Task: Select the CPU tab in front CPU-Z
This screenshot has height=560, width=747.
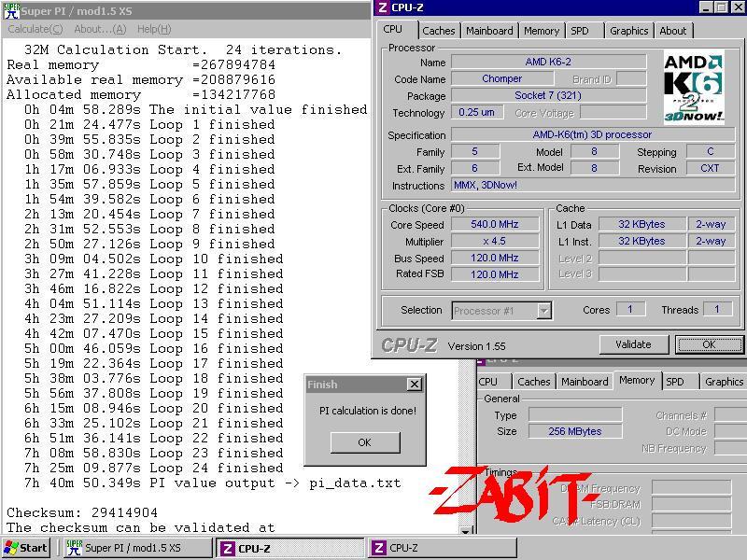Action: click(x=396, y=29)
